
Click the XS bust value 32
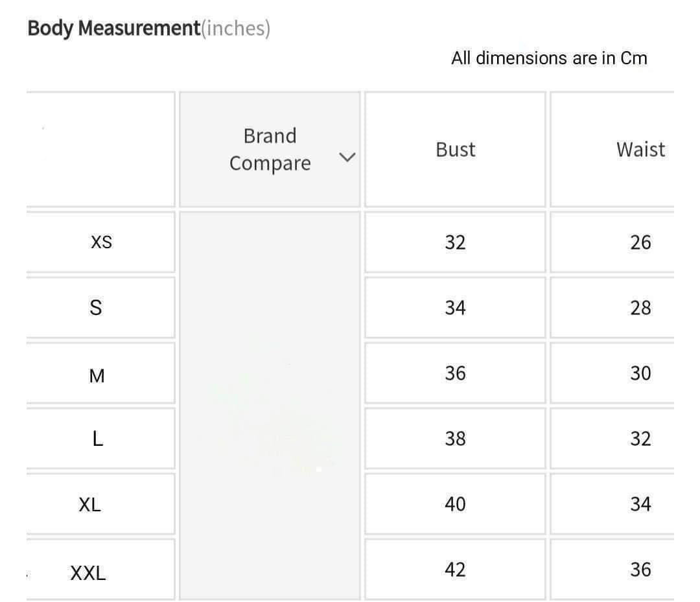coord(455,242)
